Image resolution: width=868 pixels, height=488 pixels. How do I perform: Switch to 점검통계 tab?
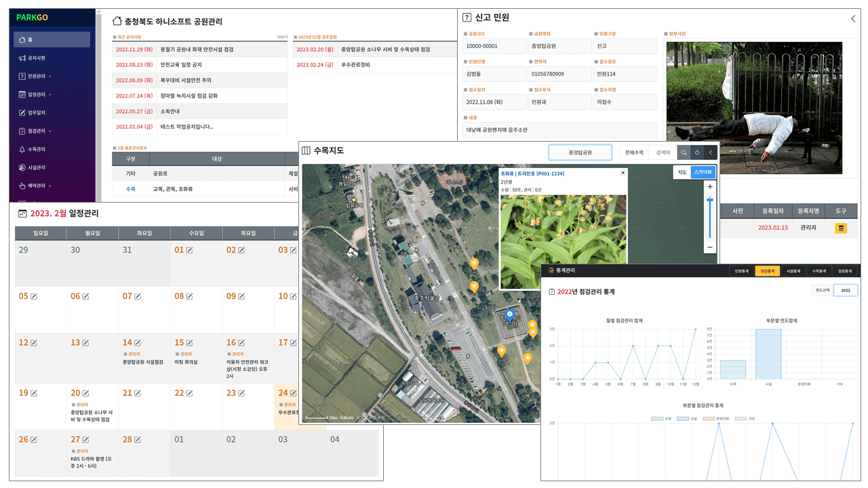[x=768, y=271]
